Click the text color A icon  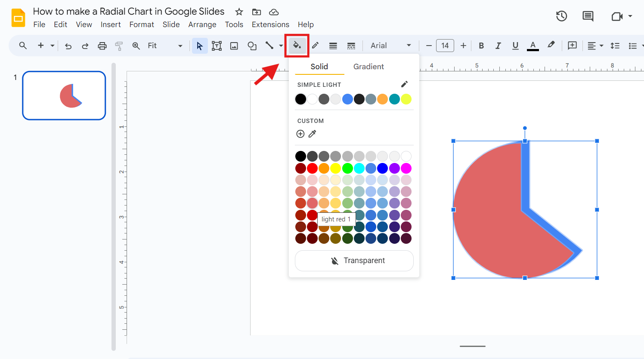(x=533, y=46)
